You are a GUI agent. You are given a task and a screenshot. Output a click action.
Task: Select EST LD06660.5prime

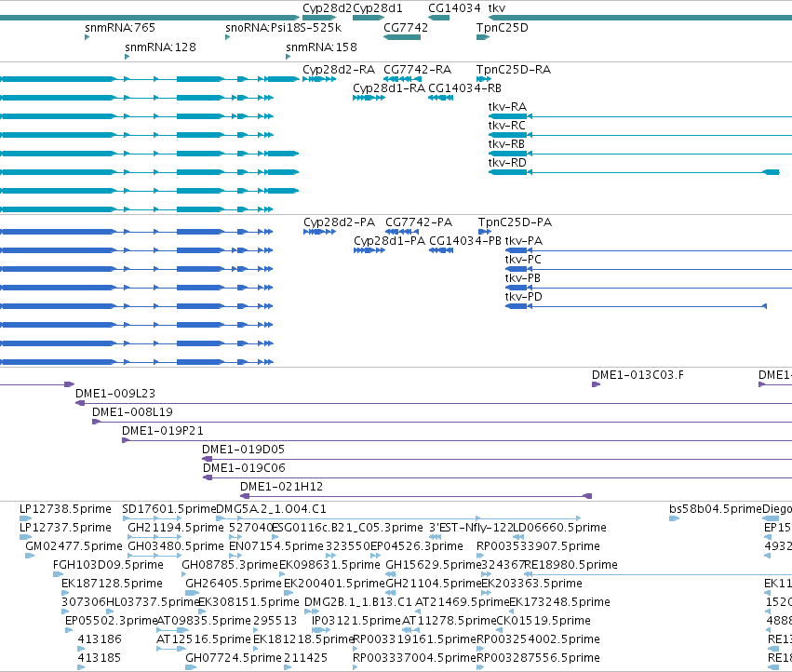coord(518,537)
